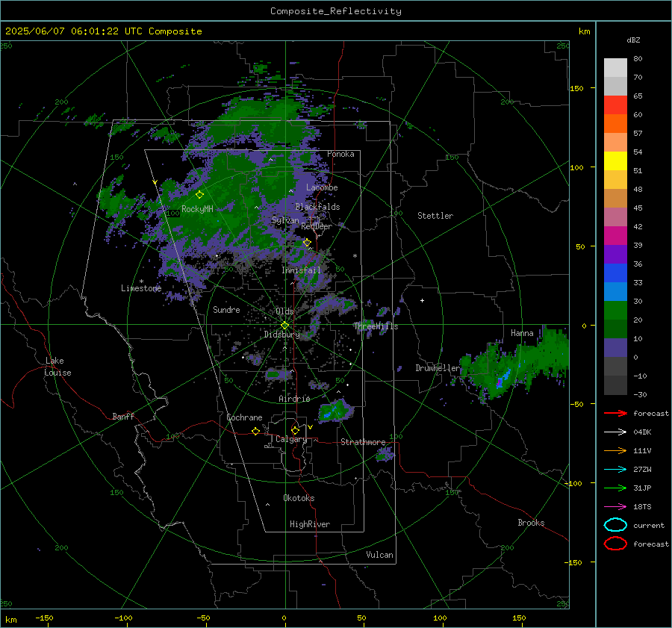Viewport: 672px width, 628px height.
Task: Click the Sylvan label on the map
Action: 285,220
